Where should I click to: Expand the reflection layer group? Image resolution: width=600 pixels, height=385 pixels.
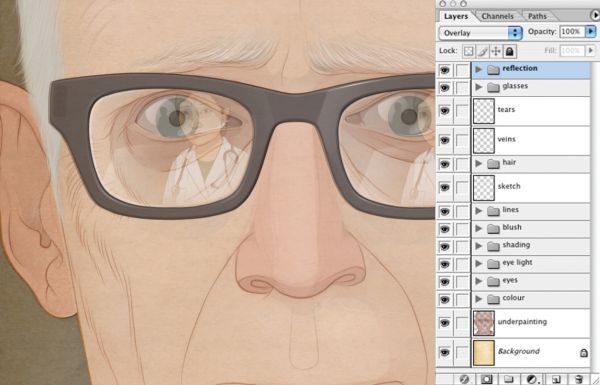point(478,69)
